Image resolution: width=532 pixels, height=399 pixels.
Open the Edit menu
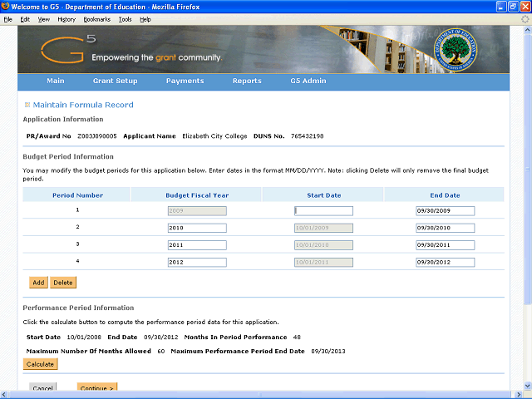pyautogui.click(x=25, y=19)
